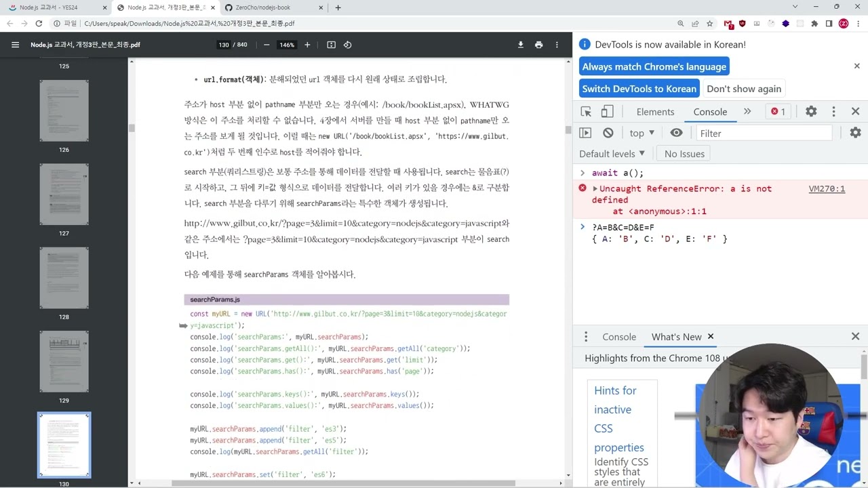Image resolution: width=868 pixels, height=488 pixels.
Task: Rotate the PDF counterclockwise
Action: pos(347,45)
